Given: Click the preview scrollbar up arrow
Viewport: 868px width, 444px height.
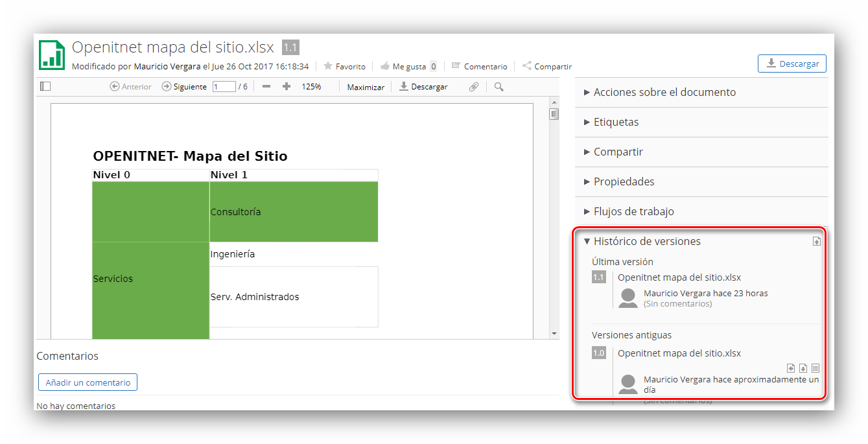Looking at the screenshot, I should pos(554,102).
